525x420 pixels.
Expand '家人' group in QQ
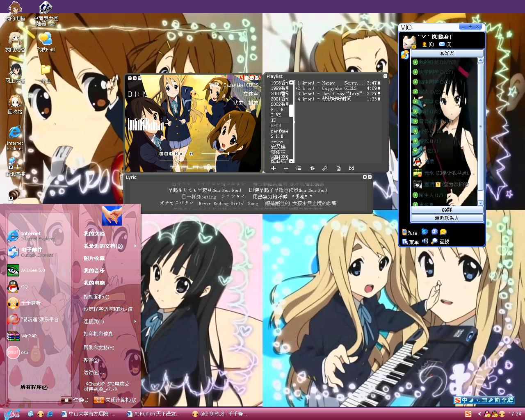pyautogui.click(x=427, y=92)
